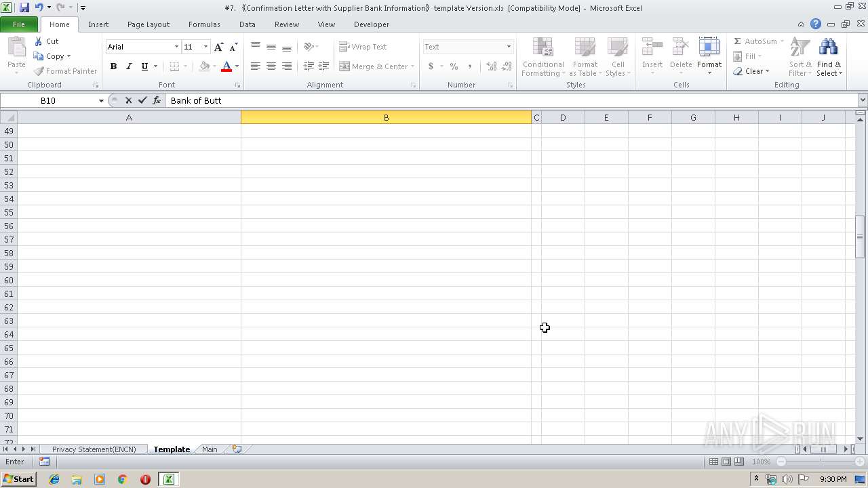Toggle bottom vertical alignment
868x488 pixels.
287,47
